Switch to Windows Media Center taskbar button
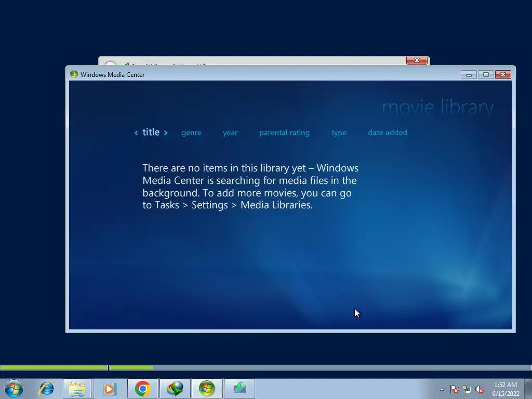This screenshot has height=399, width=532. (x=207, y=389)
